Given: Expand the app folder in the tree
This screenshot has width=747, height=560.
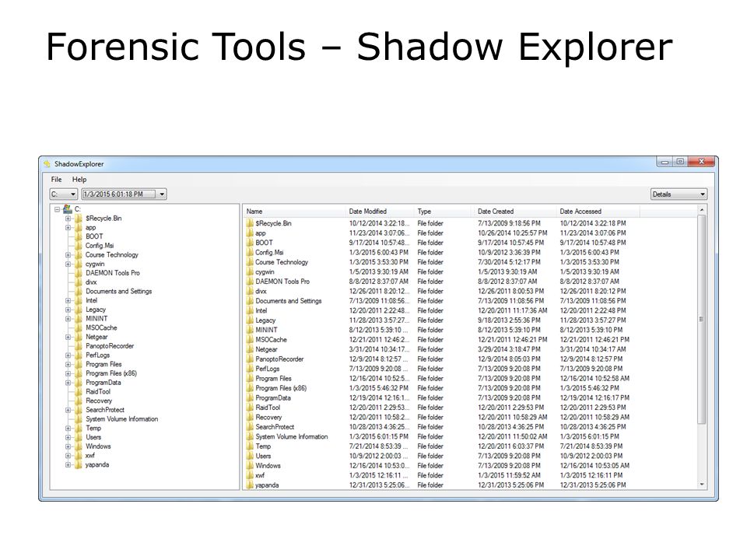Looking at the screenshot, I should coord(68,228).
